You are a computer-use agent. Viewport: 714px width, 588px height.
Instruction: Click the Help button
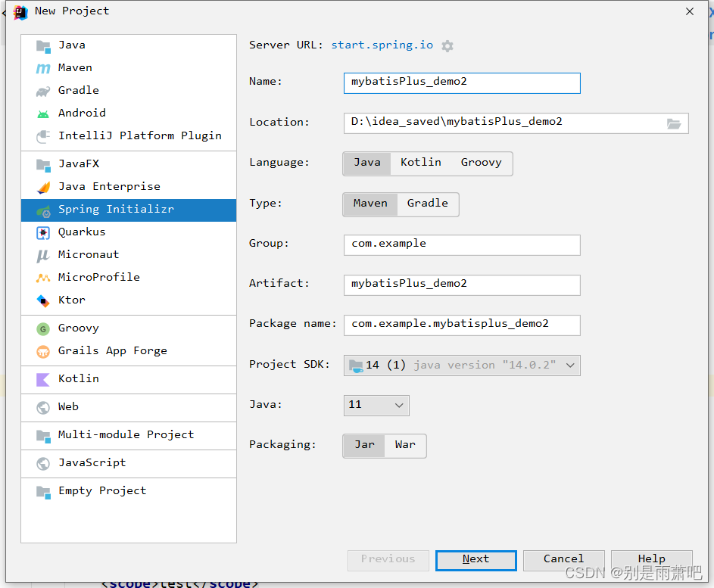(x=652, y=560)
